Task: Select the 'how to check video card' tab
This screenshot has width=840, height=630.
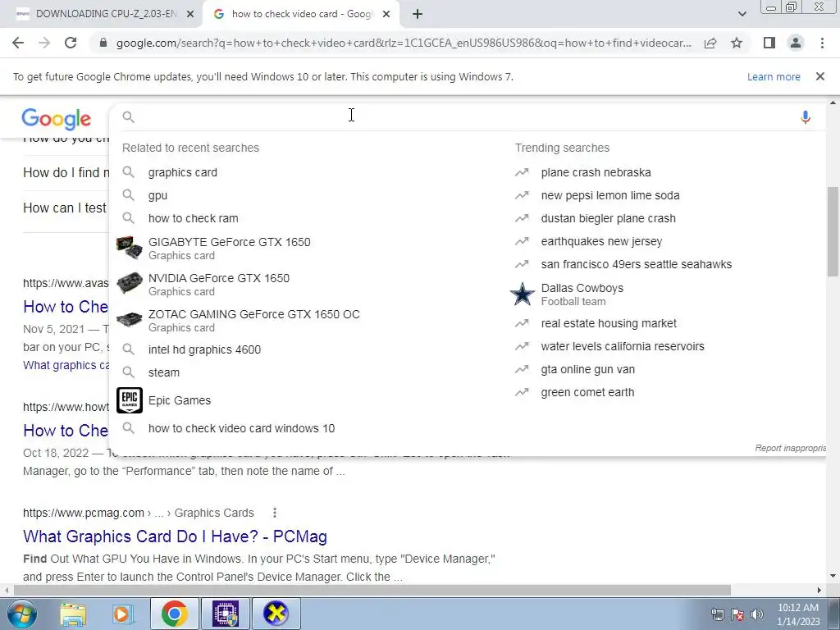Action: pos(301,15)
